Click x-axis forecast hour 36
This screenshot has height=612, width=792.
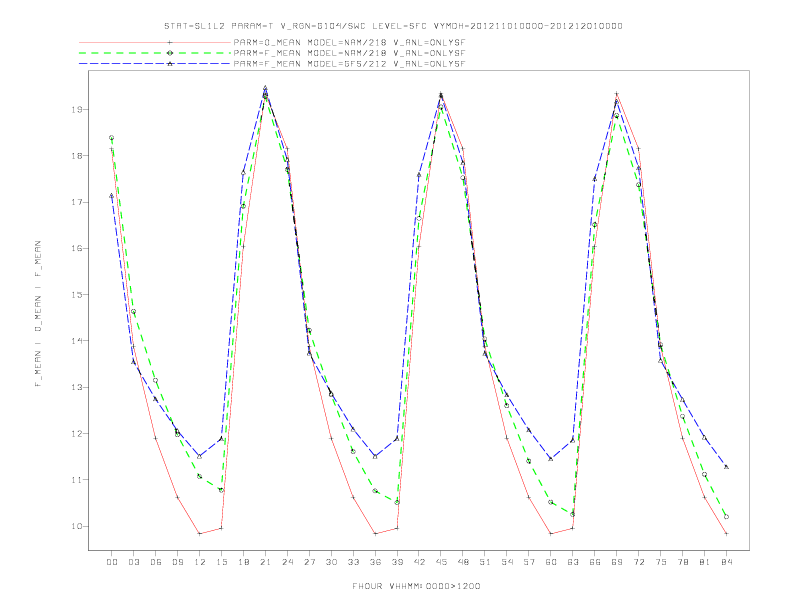375,562
